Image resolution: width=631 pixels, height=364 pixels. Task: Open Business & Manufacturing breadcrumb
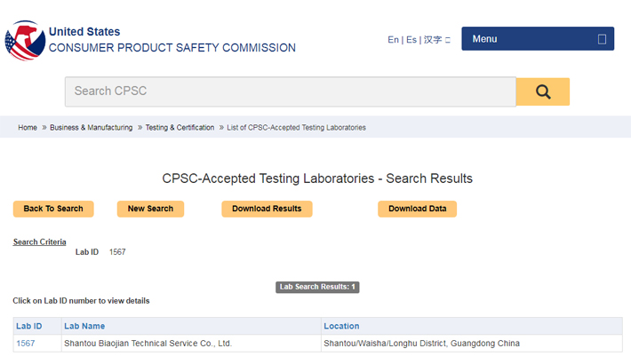(x=91, y=128)
